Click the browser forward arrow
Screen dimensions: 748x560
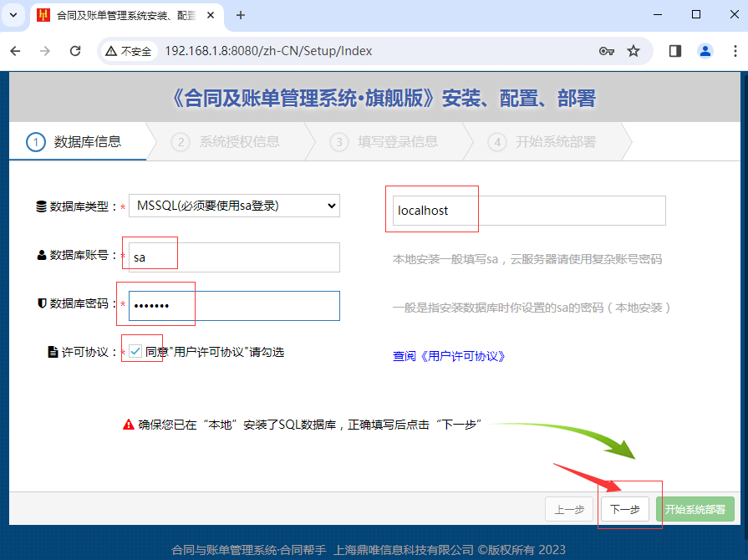[45, 50]
